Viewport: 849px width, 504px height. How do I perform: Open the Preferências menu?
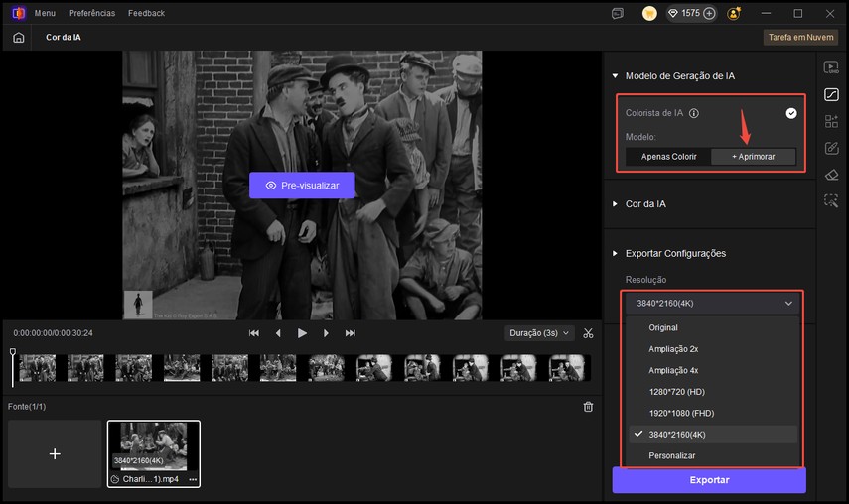(91, 14)
